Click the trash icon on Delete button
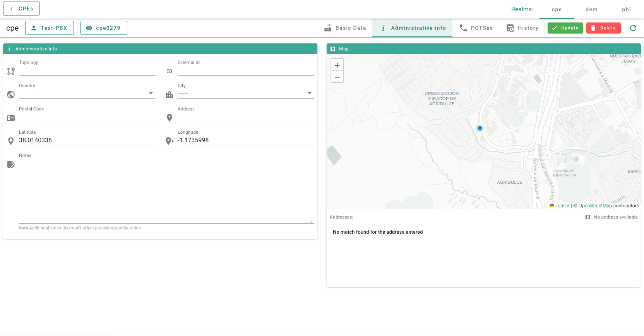 pos(593,28)
